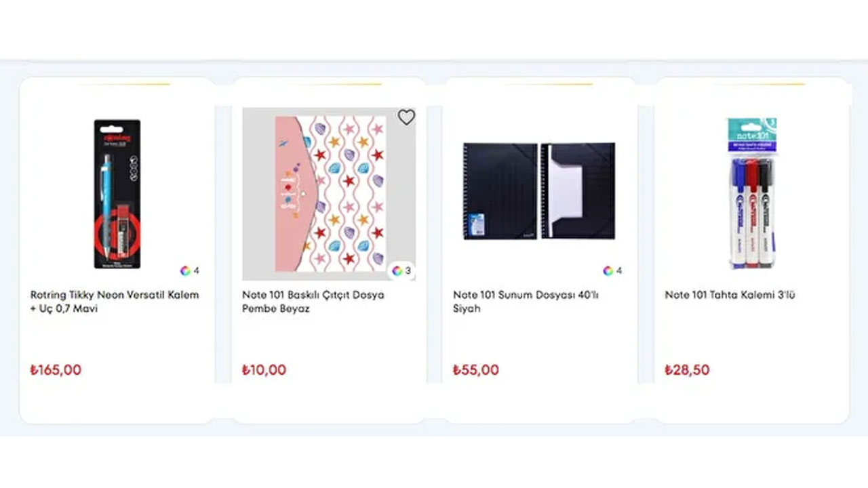
Task: Click the Note 101 Tahta Kalemi 3'lü title
Action: tap(730, 295)
